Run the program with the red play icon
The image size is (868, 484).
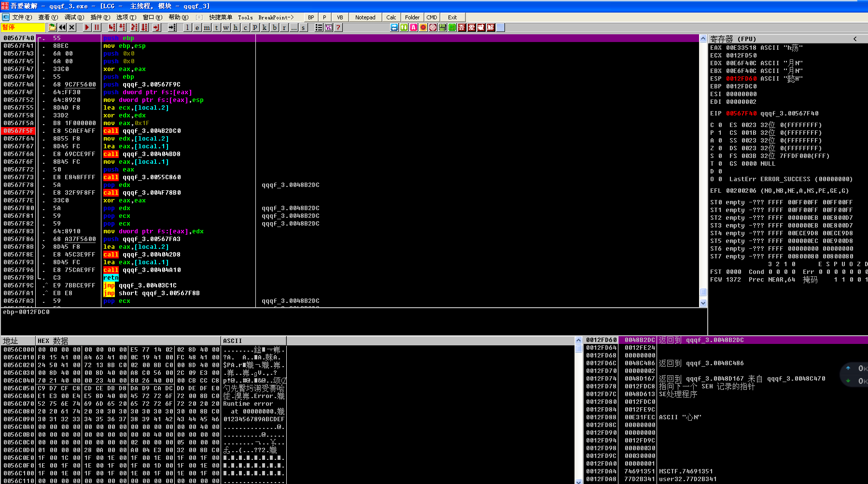(x=87, y=28)
